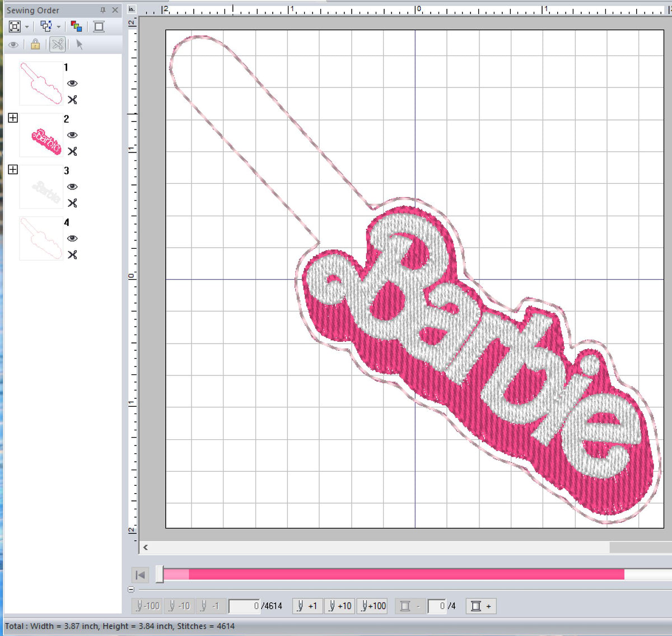
Task: Expand the plus box for step 2
Action: (x=13, y=118)
